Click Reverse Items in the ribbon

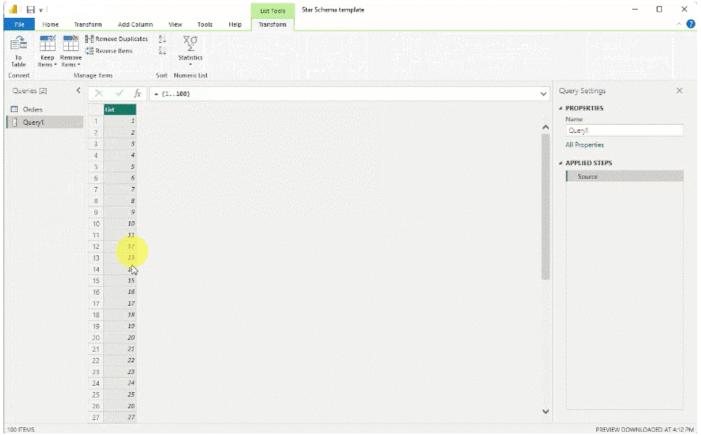(110, 50)
